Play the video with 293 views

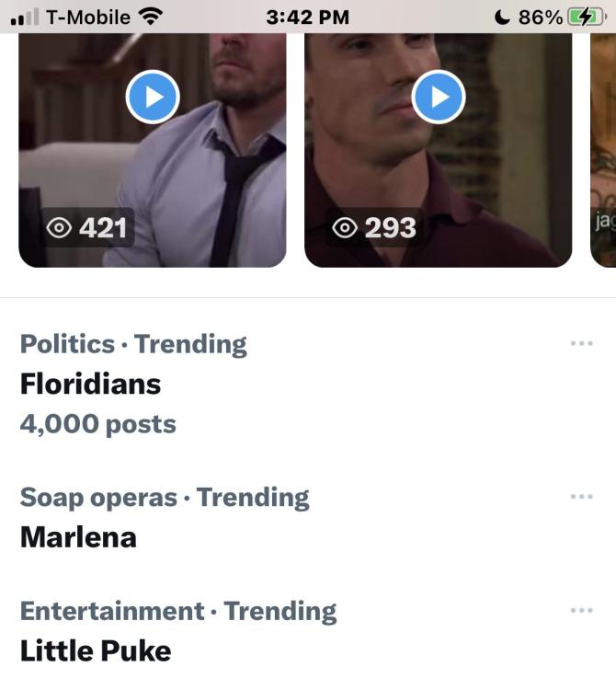(x=438, y=97)
